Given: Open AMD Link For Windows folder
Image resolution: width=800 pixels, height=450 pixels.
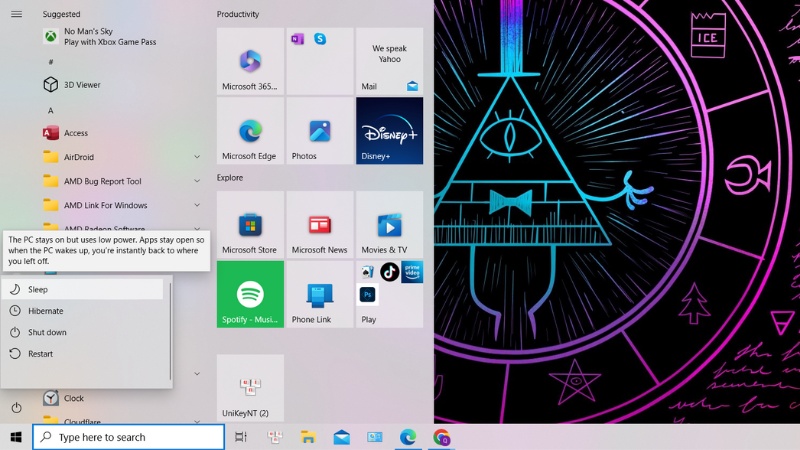Looking at the screenshot, I should tap(121, 205).
